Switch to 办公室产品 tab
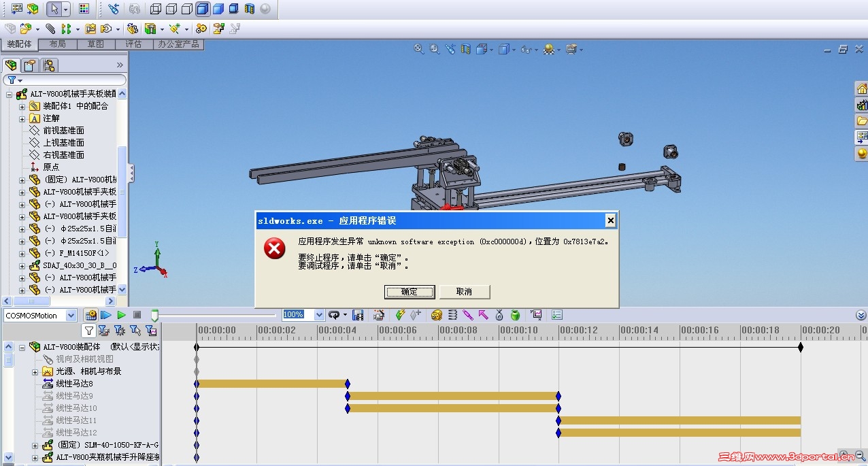 [178, 44]
